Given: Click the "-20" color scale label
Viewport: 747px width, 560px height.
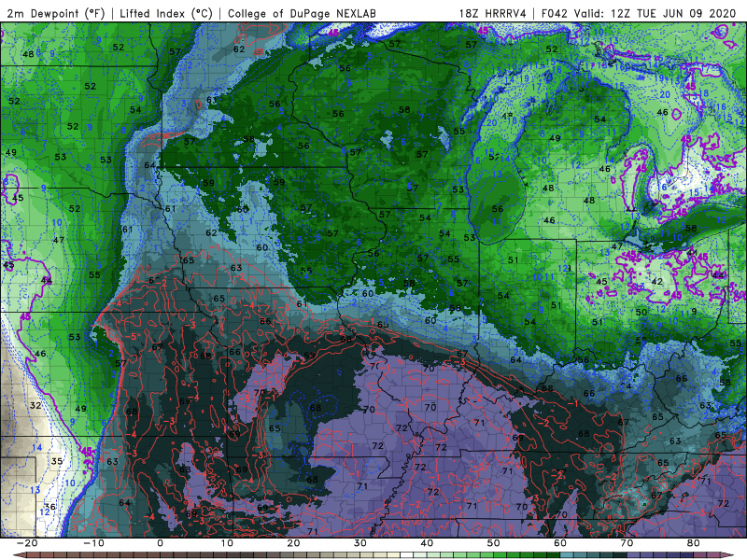Looking at the screenshot, I should click(27, 543).
